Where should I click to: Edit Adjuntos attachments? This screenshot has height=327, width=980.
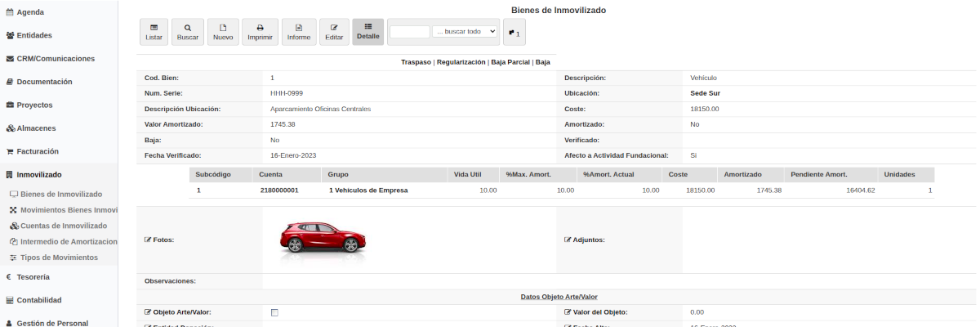tap(568, 240)
